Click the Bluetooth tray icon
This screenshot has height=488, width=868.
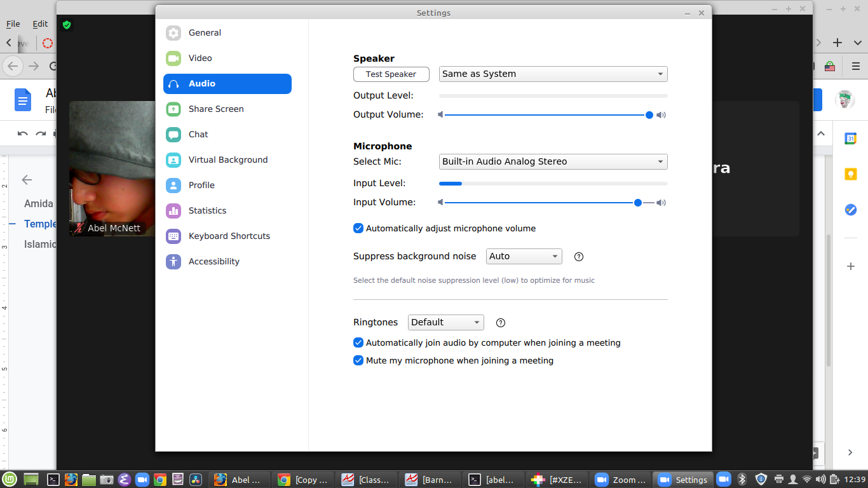(742, 479)
